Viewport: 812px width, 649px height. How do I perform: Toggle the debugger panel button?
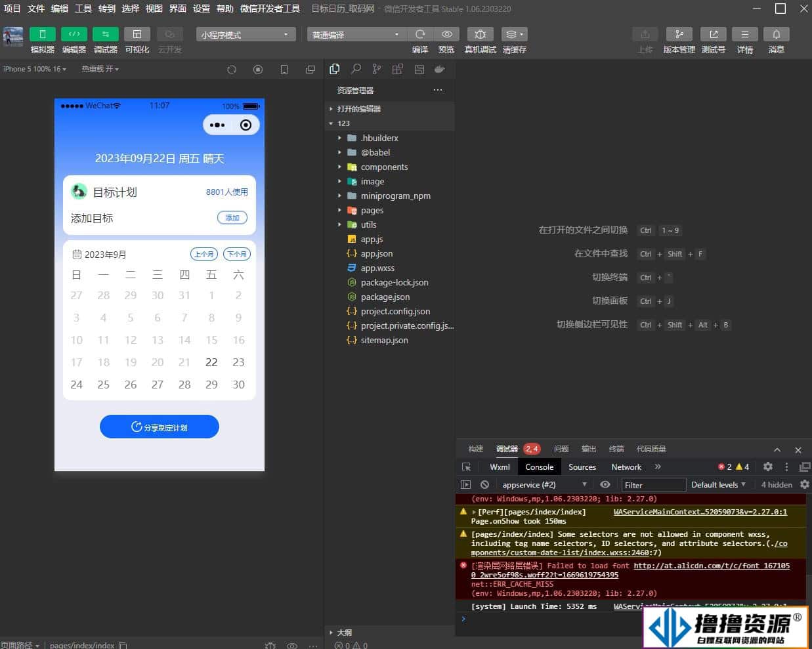106,34
